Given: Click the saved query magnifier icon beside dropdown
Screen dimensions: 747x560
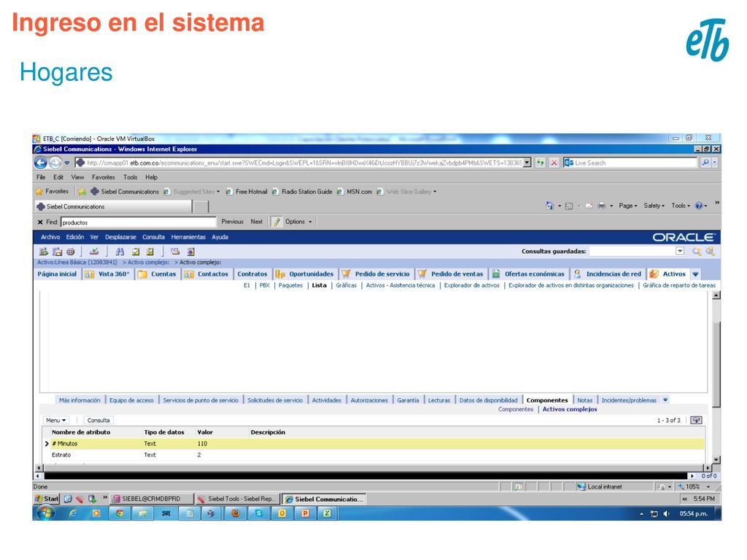Looking at the screenshot, I should pyautogui.click(x=697, y=252).
